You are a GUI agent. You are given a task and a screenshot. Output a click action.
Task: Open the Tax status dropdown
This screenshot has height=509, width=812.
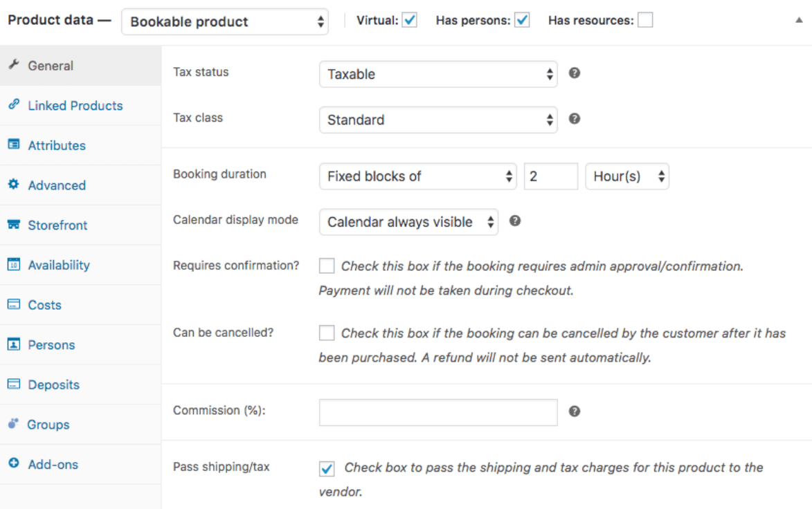437,74
